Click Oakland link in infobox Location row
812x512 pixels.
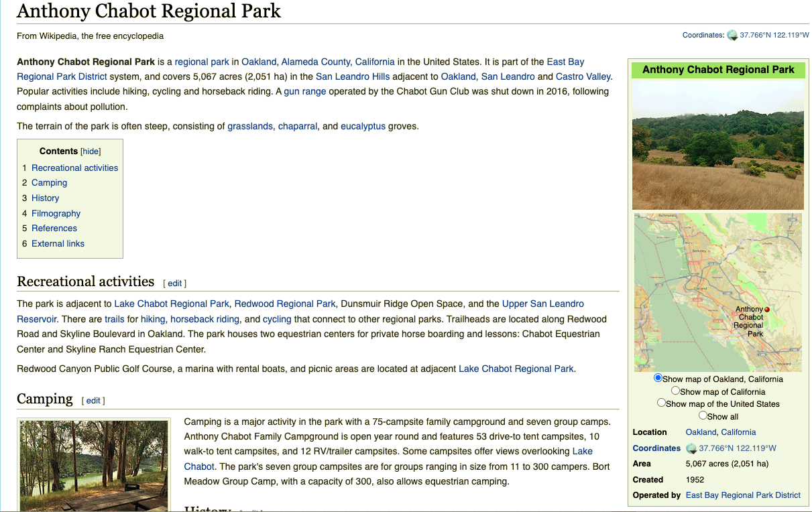pos(701,432)
